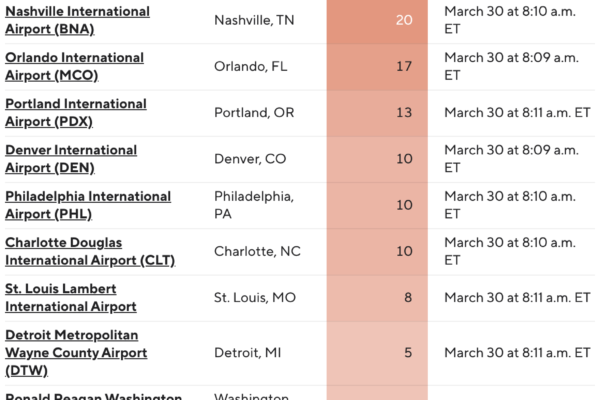Follow the Denver International Airport (DEN) link
This screenshot has height=400, width=600.
[x=71, y=158]
